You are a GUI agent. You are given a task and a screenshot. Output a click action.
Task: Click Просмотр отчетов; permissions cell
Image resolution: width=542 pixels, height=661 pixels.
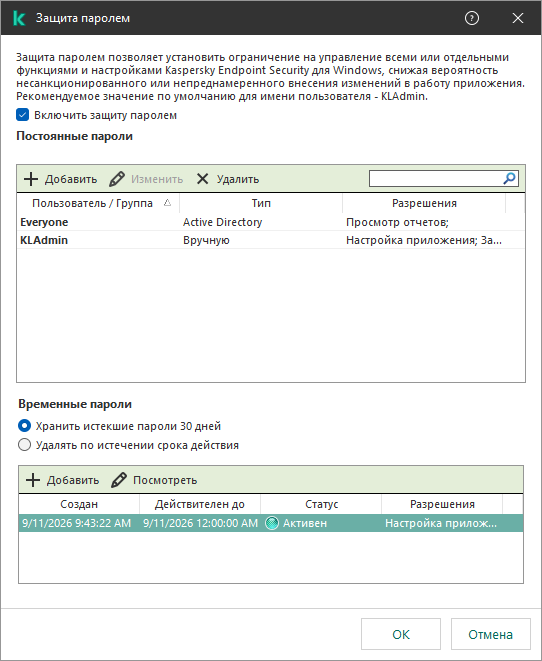pos(397,222)
